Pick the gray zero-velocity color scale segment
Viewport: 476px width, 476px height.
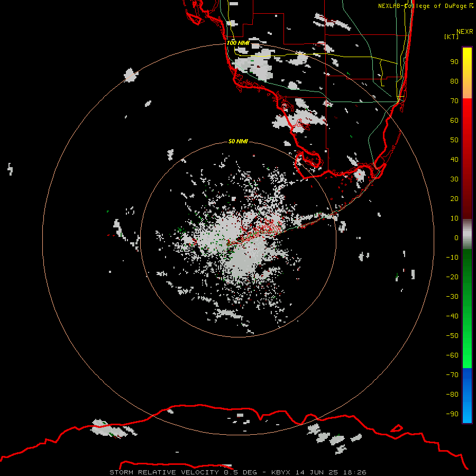click(467, 234)
